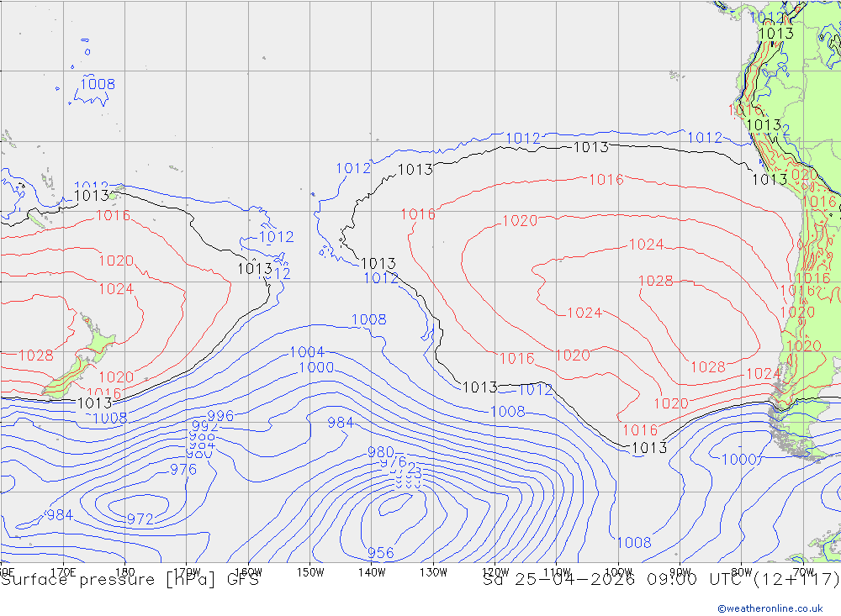The height and width of the screenshot is (616, 841).
Task: Click the 1028 label west of New Zealand
Action: pos(36,355)
